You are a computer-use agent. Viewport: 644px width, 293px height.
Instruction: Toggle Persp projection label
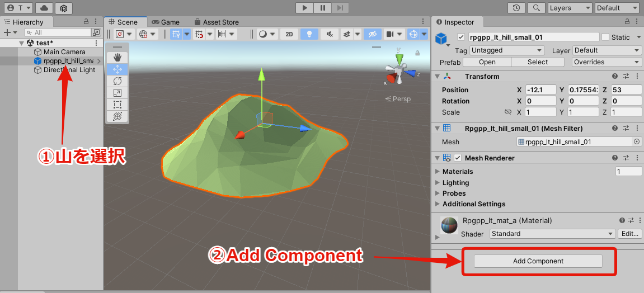click(x=398, y=99)
